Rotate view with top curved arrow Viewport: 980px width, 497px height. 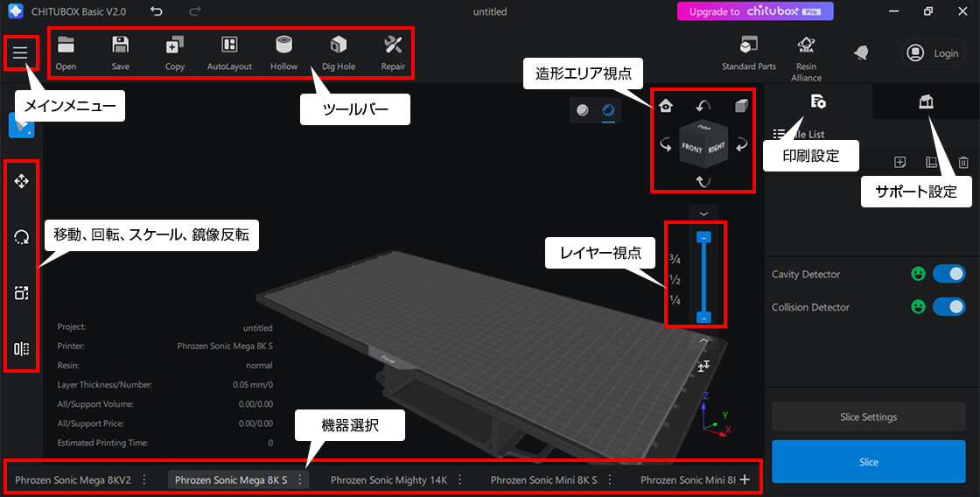pyautogui.click(x=703, y=106)
